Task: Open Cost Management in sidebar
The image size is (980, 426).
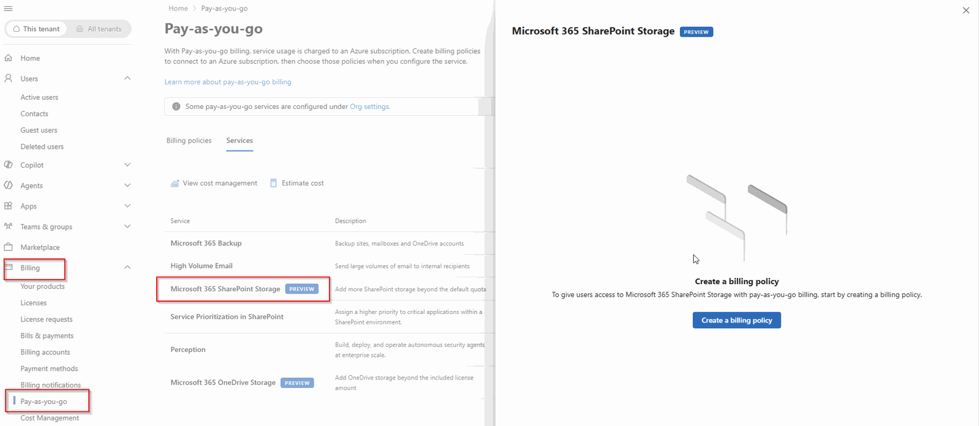Action: click(50, 418)
